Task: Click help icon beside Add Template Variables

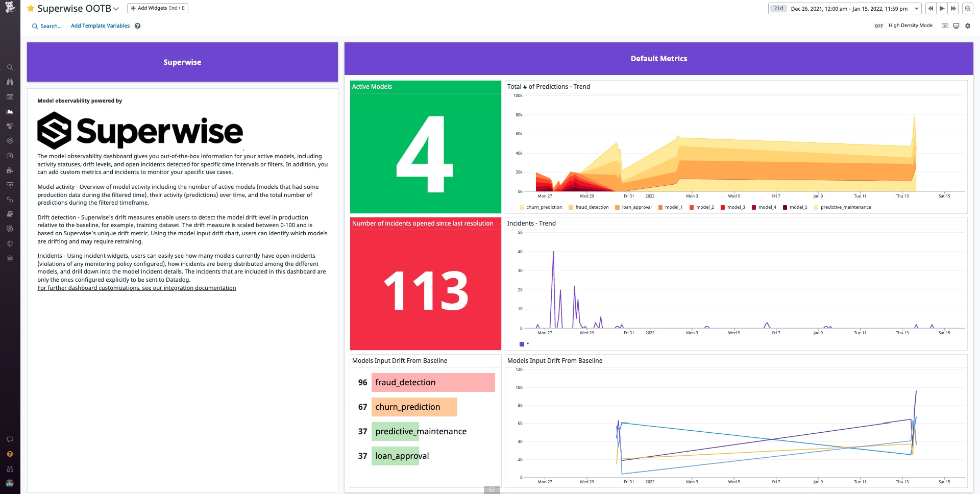Action: pos(138,26)
